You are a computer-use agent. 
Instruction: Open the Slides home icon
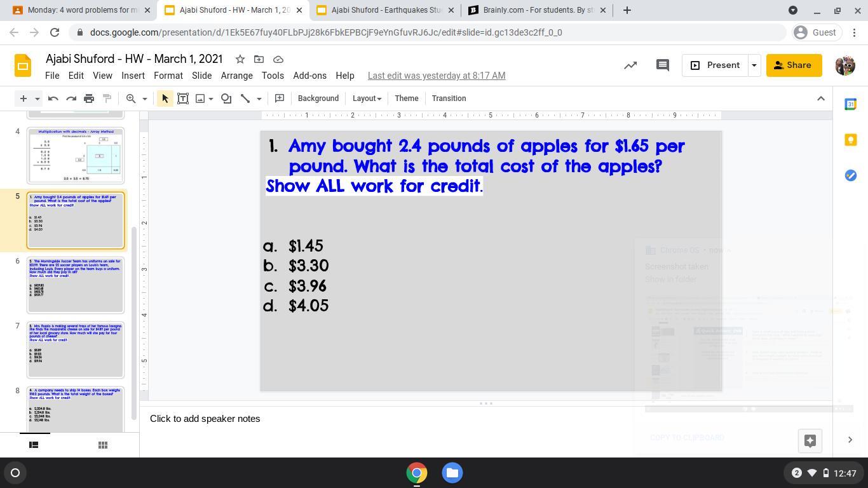(x=23, y=65)
